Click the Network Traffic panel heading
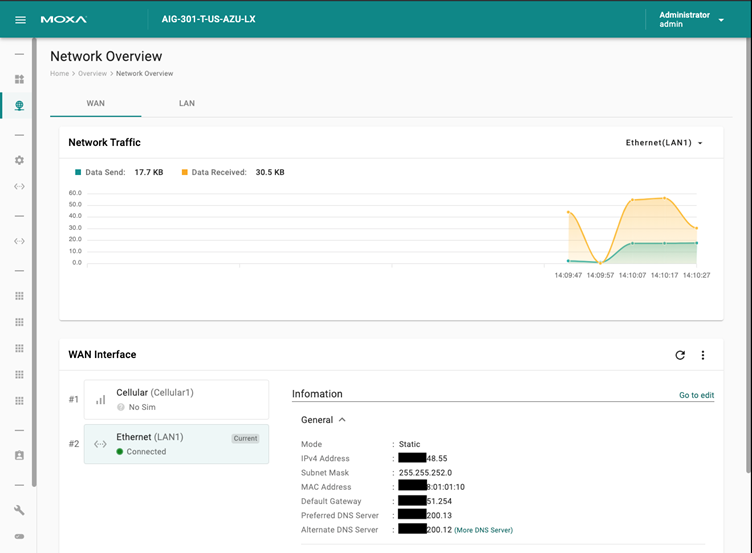Screen dimensions: 752x553 (105, 142)
